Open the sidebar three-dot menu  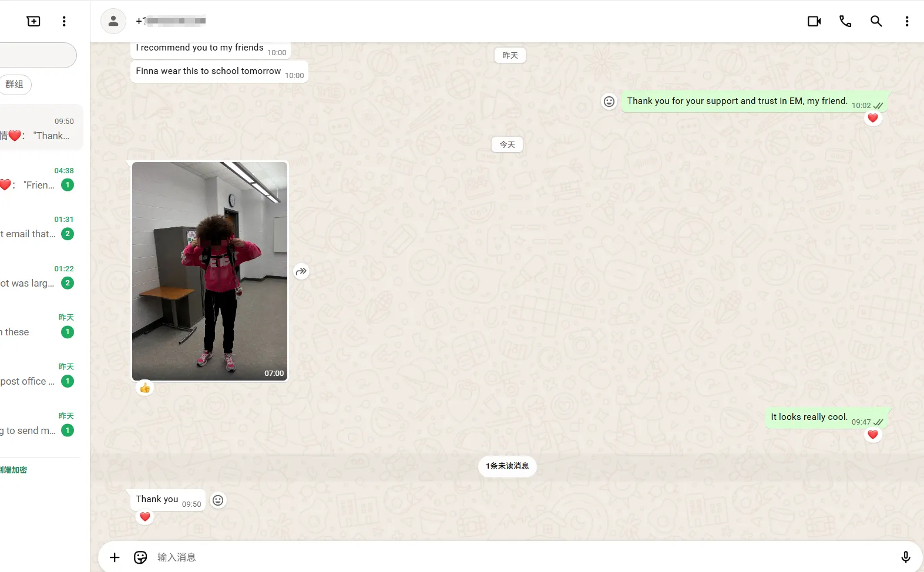coord(64,21)
